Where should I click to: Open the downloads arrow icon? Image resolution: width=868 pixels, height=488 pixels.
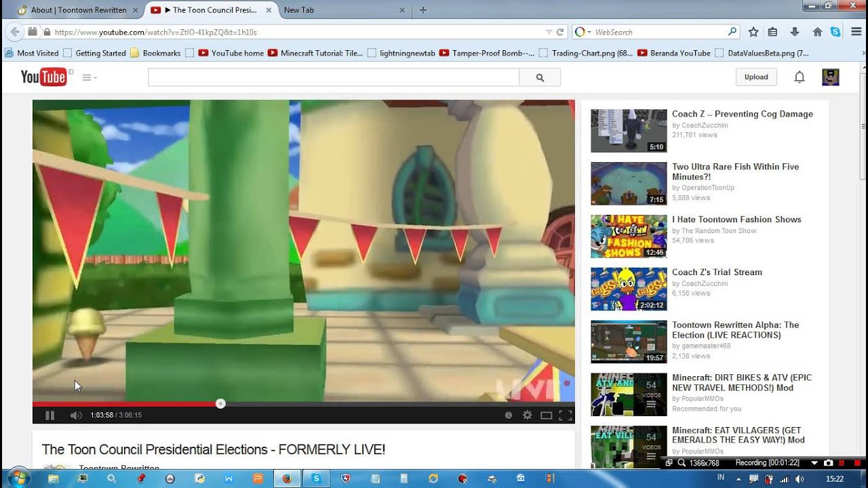[x=795, y=32]
